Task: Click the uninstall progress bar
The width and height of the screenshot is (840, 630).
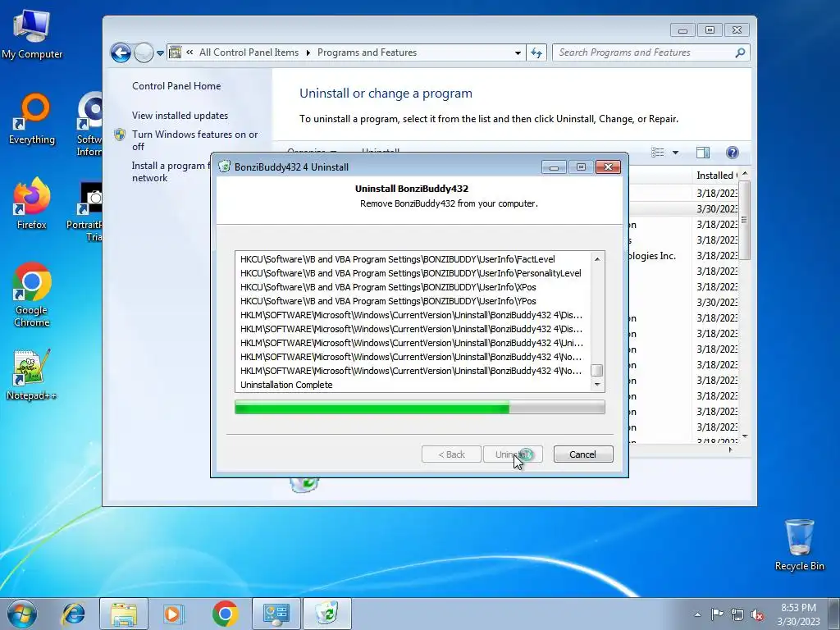Action: pyautogui.click(x=419, y=407)
